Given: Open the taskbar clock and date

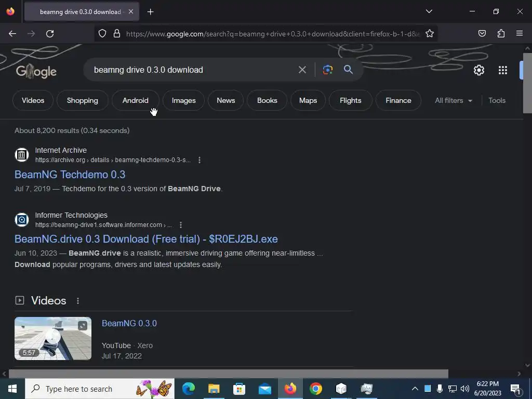Looking at the screenshot, I should (x=487, y=389).
